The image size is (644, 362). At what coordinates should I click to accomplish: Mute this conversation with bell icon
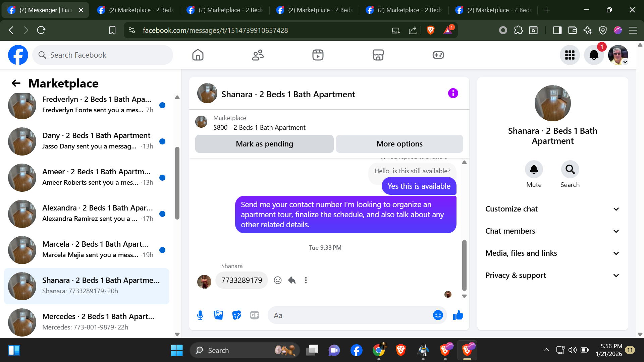[x=534, y=170]
